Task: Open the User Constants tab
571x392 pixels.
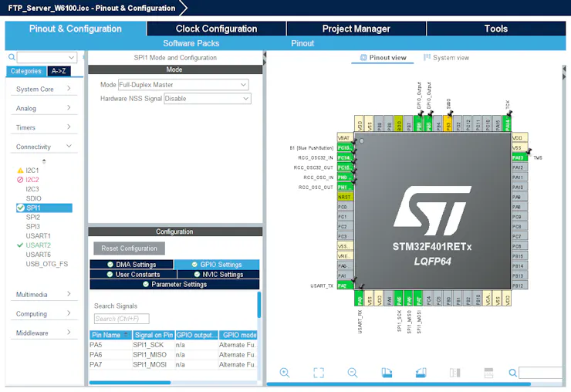Action: pyautogui.click(x=133, y=275)
